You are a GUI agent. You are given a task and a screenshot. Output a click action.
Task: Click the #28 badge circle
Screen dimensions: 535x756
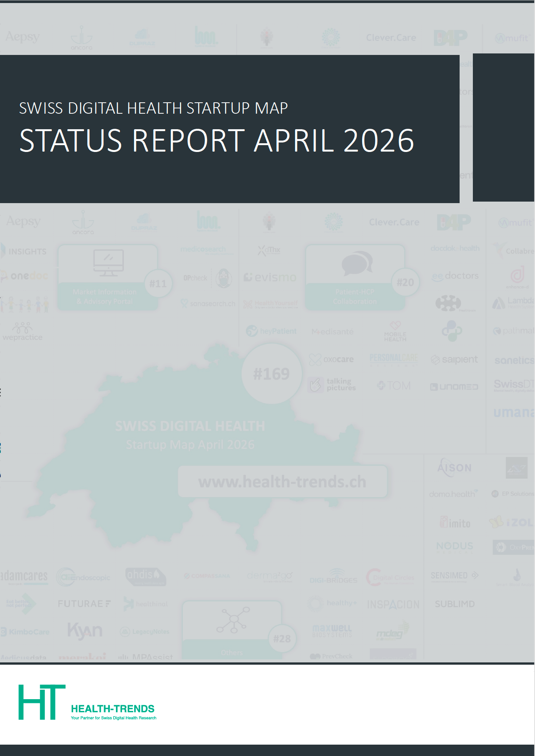(282, 639)
